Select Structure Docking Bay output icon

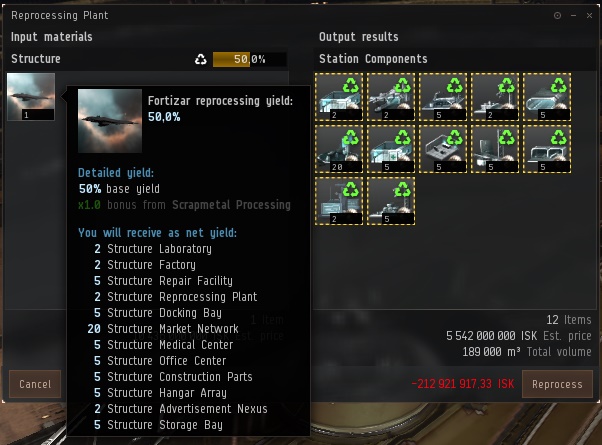tap(547, 97)
